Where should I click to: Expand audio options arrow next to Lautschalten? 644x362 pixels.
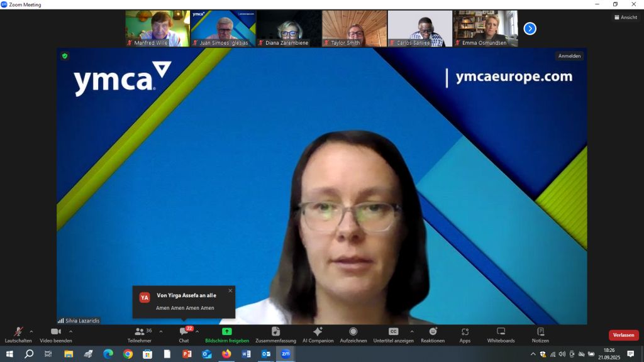click(x=31, y=332)
